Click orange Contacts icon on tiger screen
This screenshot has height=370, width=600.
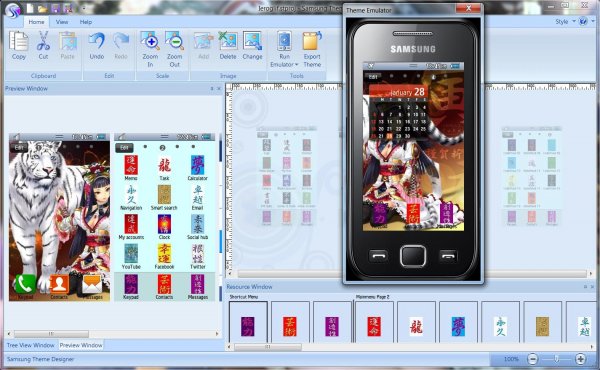[59, 284]
